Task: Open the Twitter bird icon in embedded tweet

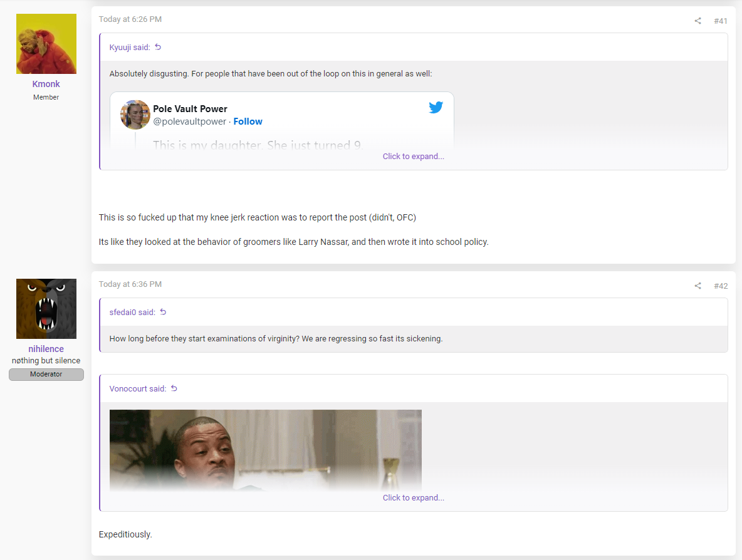Action: pos(436,107)
